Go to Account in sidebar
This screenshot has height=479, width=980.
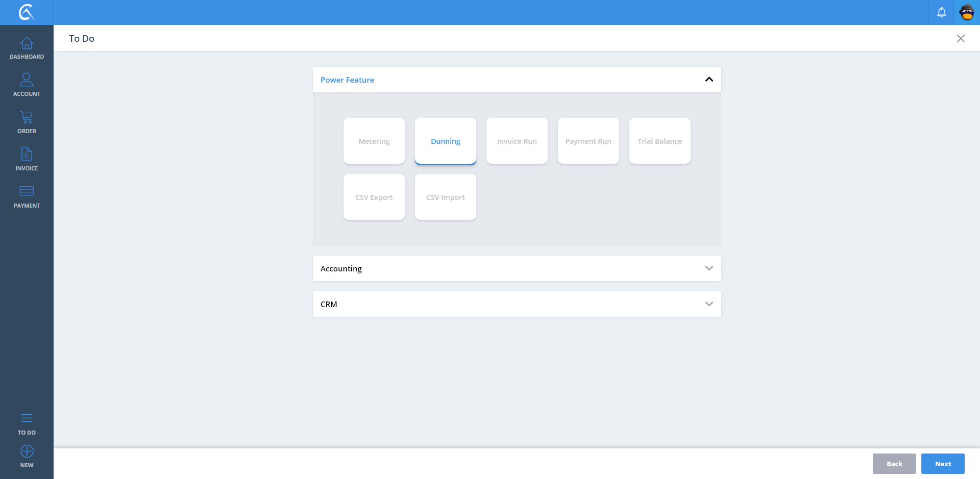tap(27, 80)
